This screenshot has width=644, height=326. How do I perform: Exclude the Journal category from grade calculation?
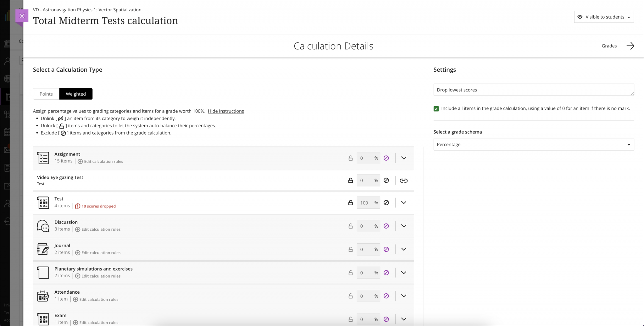click(x=386, y=249)
